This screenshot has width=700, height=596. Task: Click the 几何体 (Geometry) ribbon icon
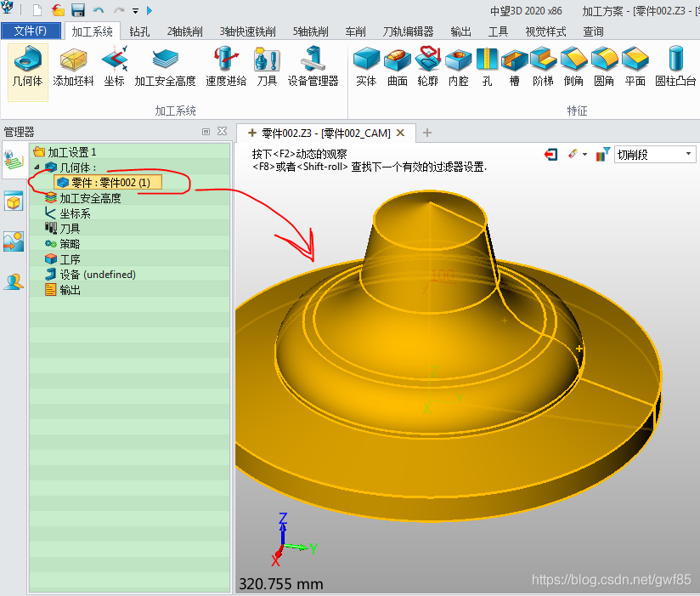(27, 67)
